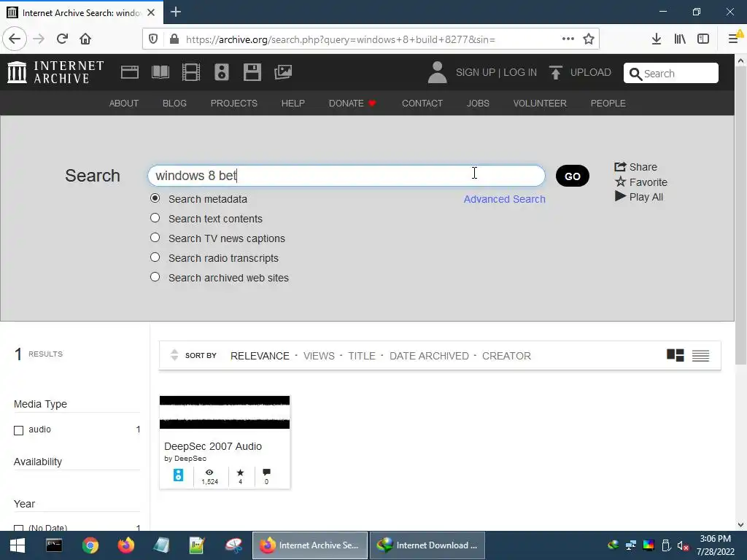Select Search radio transcripts option
This screenshot has height=560, width=747.
pos(155,257)
